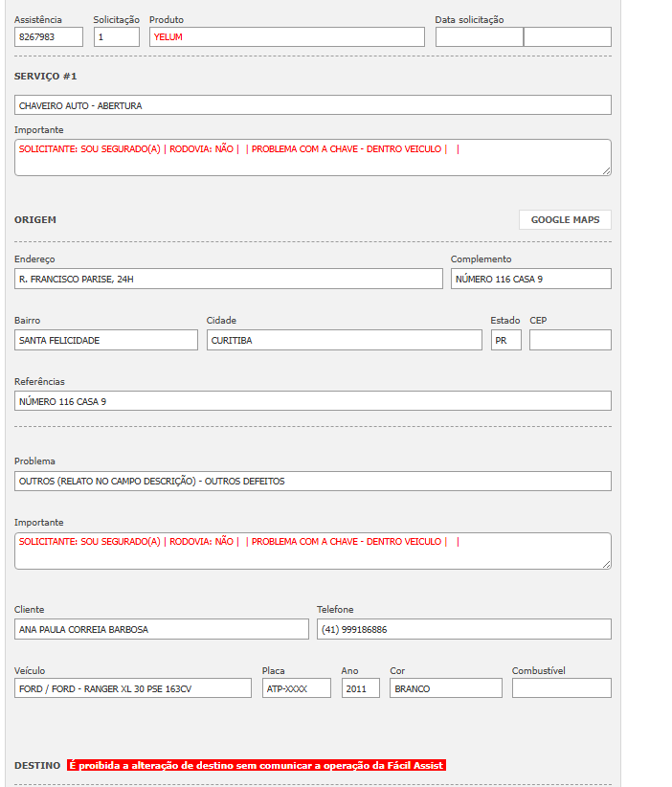Click the Telefone field
Viewport: 672px width, 787px height.
[x=463, y=629]
